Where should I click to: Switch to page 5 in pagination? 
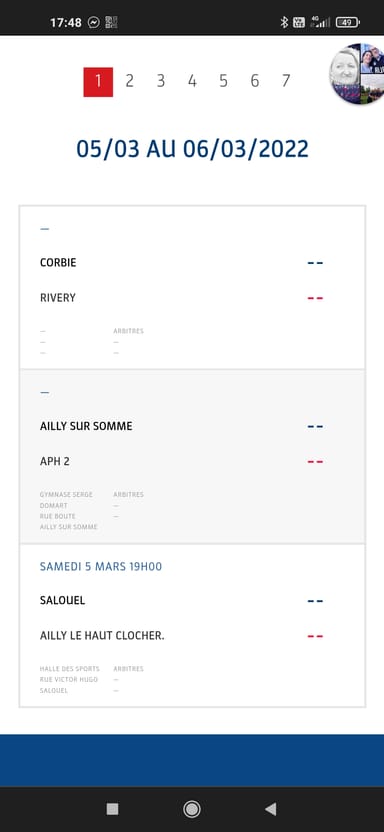223,81
